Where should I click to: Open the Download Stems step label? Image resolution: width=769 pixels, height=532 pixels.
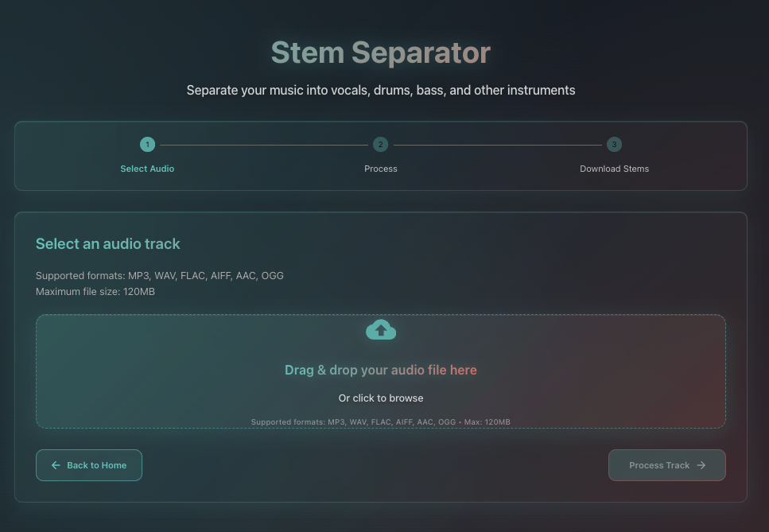[x=614, y=169]
